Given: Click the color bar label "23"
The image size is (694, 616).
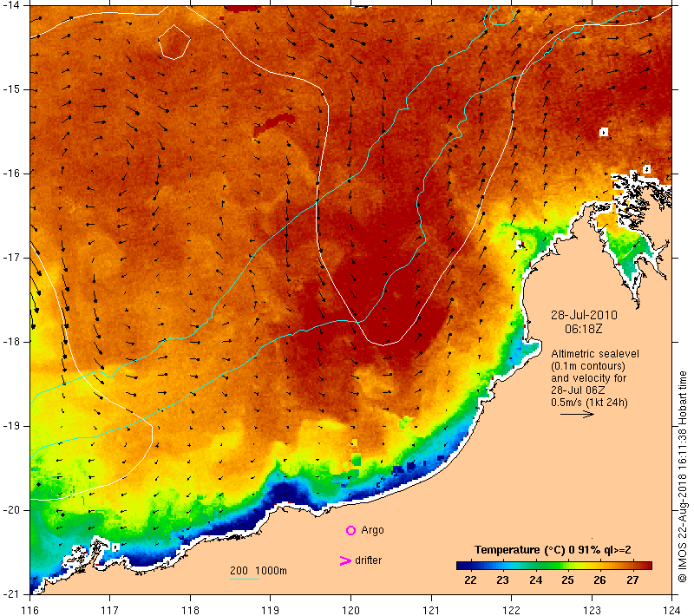Looking at the screenshot, I should 502,580.
